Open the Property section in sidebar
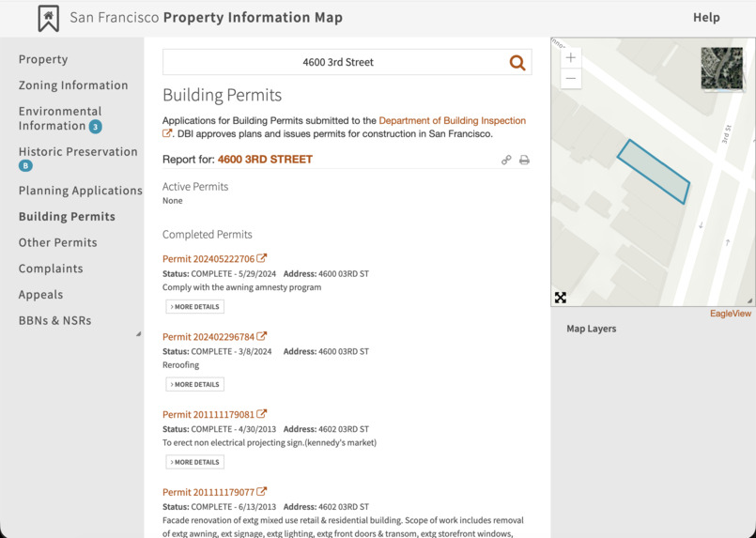The height and width of the screenshot is (538, 756). (43, 59)
